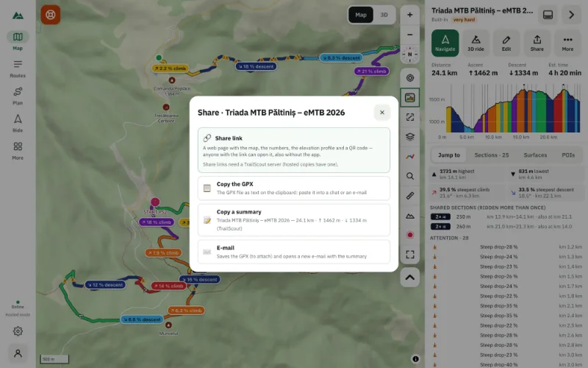
Task: Toggle the panel dock layout icon
Action: coord(548,15)
